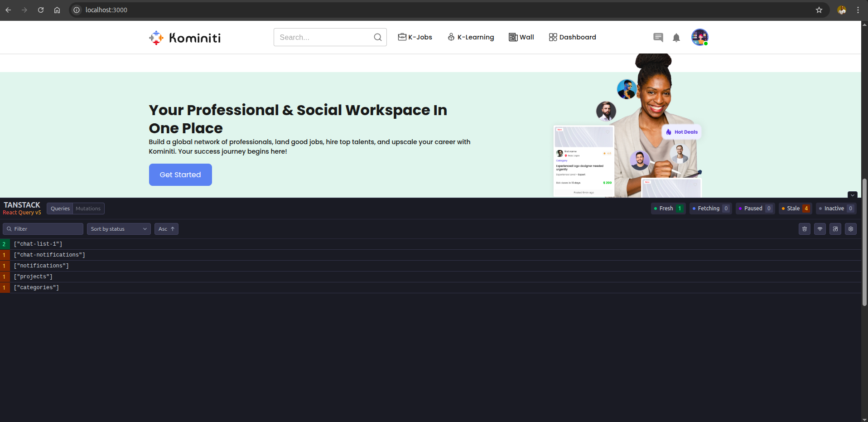
Task: Collapse the devtools panel with the chevron
Action: [x=852, y=195]
